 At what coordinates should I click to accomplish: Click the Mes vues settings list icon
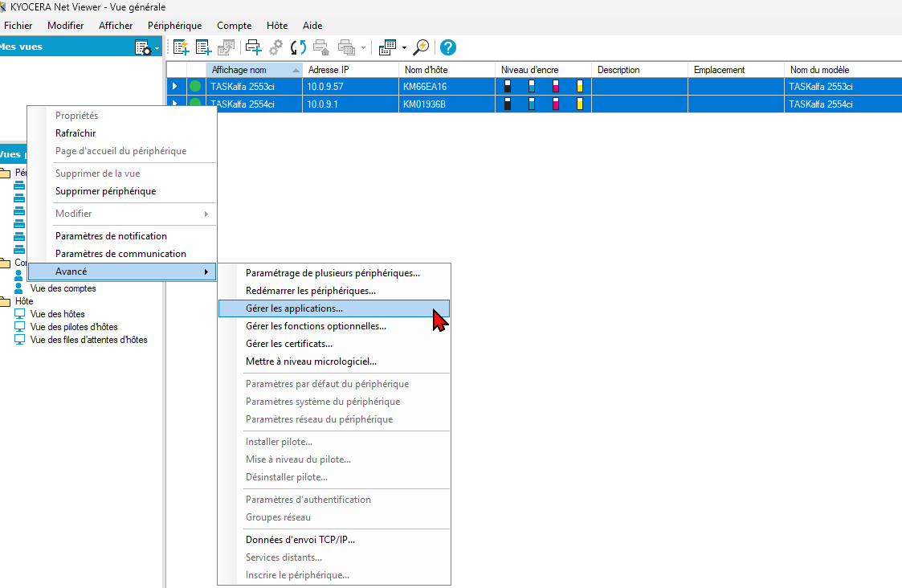click(142, 47)
